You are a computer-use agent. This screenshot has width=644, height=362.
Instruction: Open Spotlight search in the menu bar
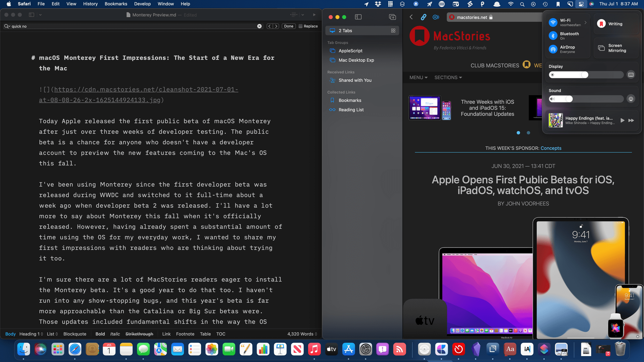click(522, 4)
